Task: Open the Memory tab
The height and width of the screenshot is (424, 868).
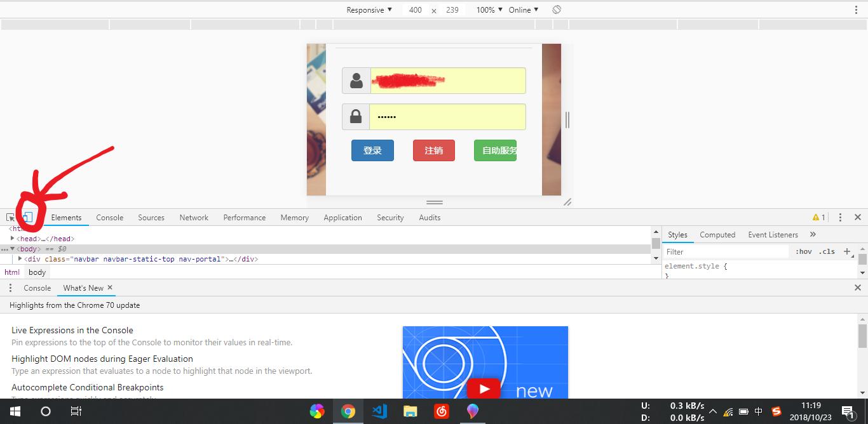Action: [295, 217]
